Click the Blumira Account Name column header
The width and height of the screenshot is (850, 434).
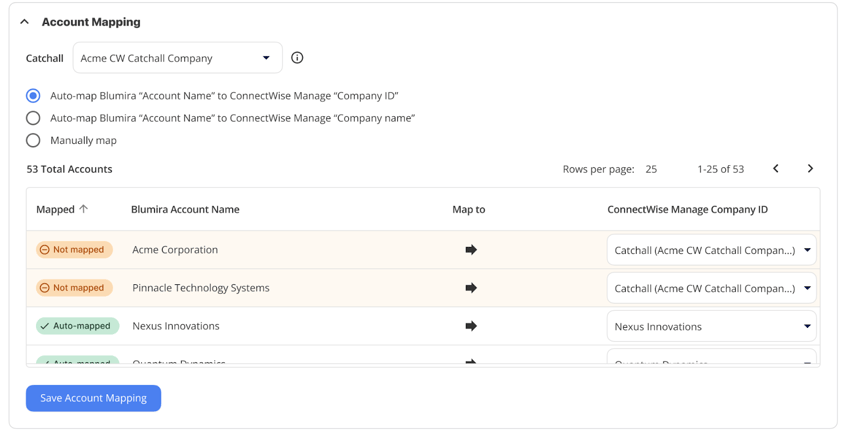(185, 209)
